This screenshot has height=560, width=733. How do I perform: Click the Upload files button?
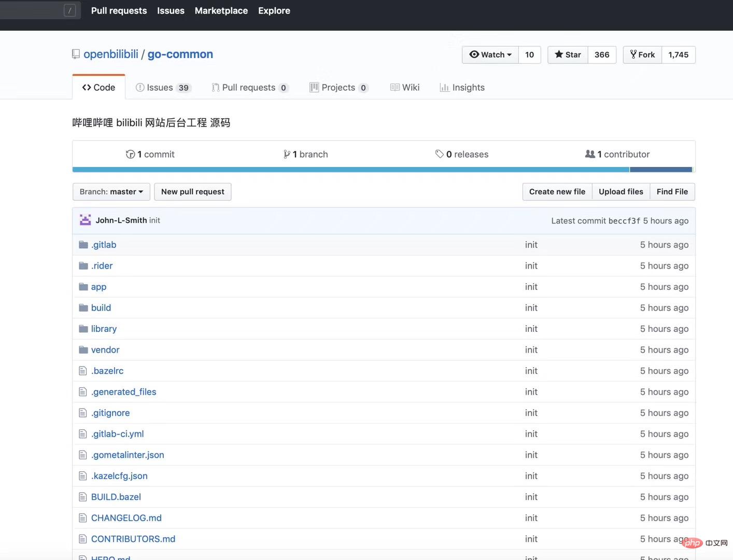pyautogui.click(x=621, y=192)
